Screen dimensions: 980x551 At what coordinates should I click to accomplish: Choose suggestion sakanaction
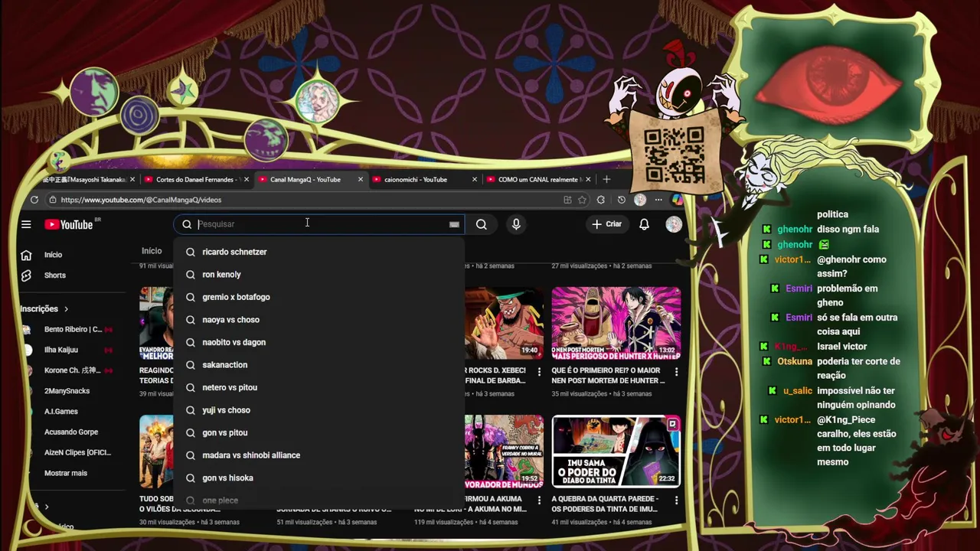319,365
